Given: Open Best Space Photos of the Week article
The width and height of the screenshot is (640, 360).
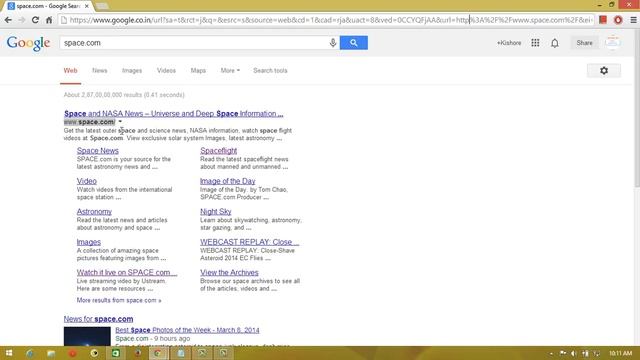Looking at the screenshot, I should (187, 330).
